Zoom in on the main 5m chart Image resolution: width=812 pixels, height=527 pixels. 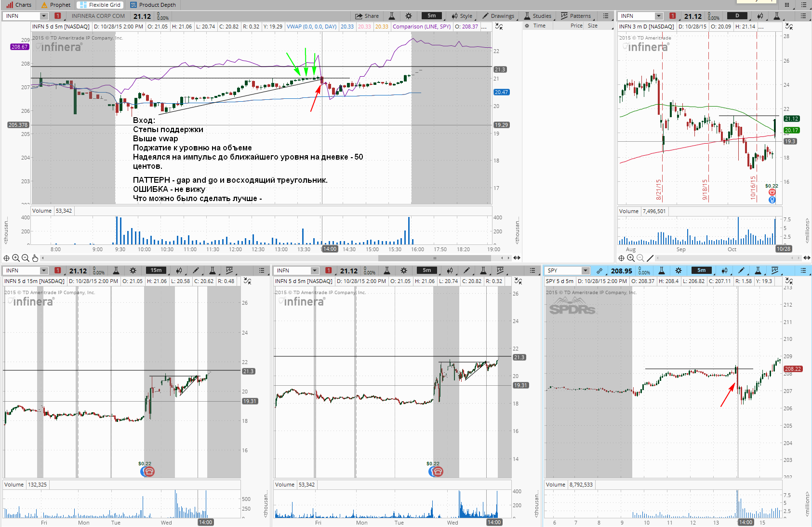(x=16, y=258)
